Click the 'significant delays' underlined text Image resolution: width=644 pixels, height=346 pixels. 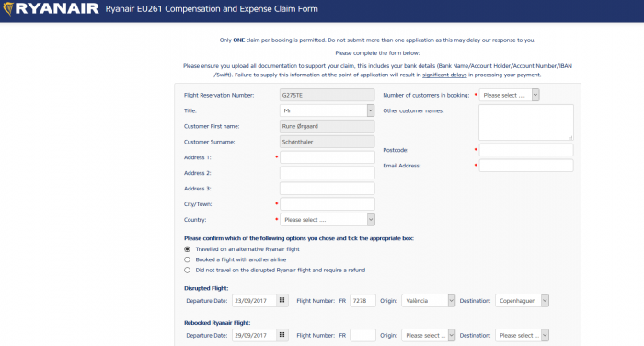point(444,75)
